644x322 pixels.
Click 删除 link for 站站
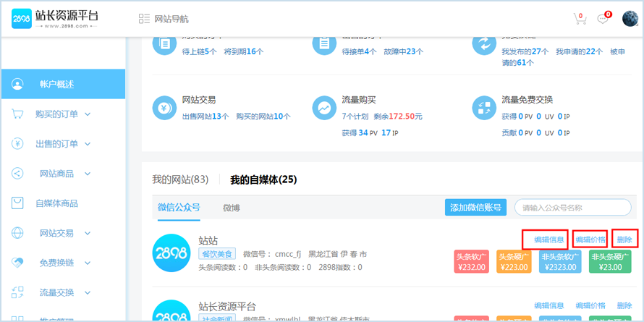pos(624,240)
